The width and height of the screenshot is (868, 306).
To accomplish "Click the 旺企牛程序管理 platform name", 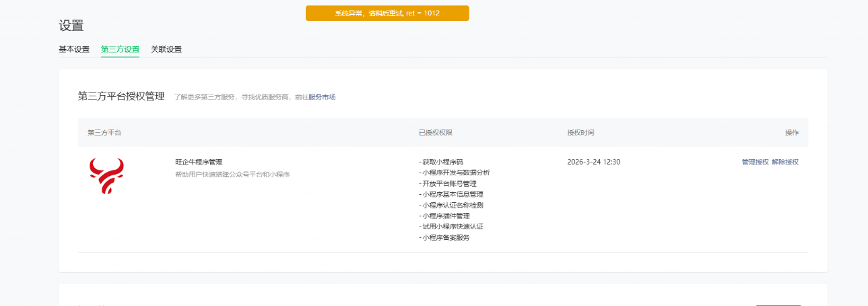I will 199,162.
